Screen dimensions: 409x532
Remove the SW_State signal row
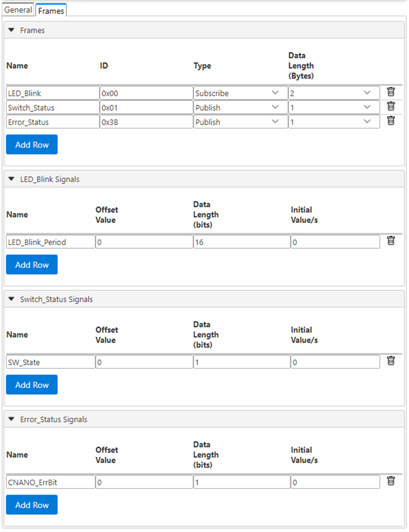click(x=391, y=361)
